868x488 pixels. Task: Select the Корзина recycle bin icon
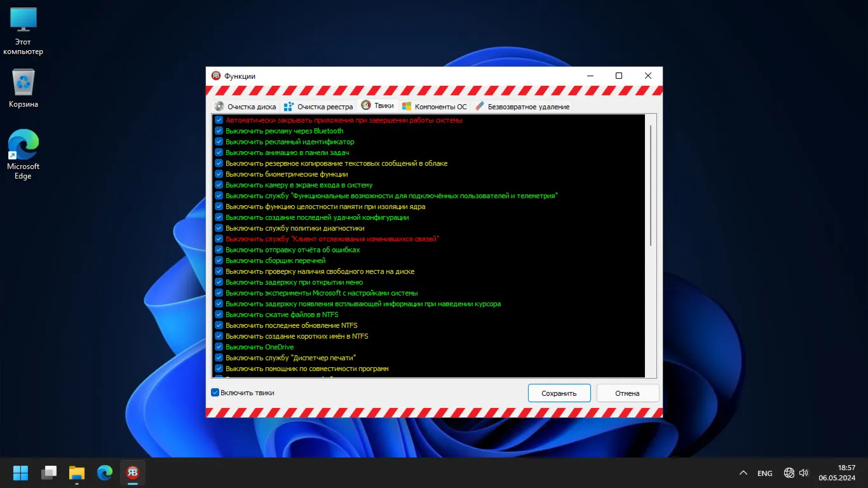tap(24, 88)
